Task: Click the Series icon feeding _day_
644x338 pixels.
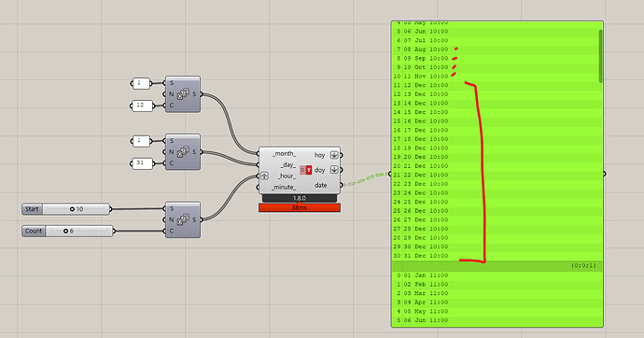Action: tap(183, 152)
